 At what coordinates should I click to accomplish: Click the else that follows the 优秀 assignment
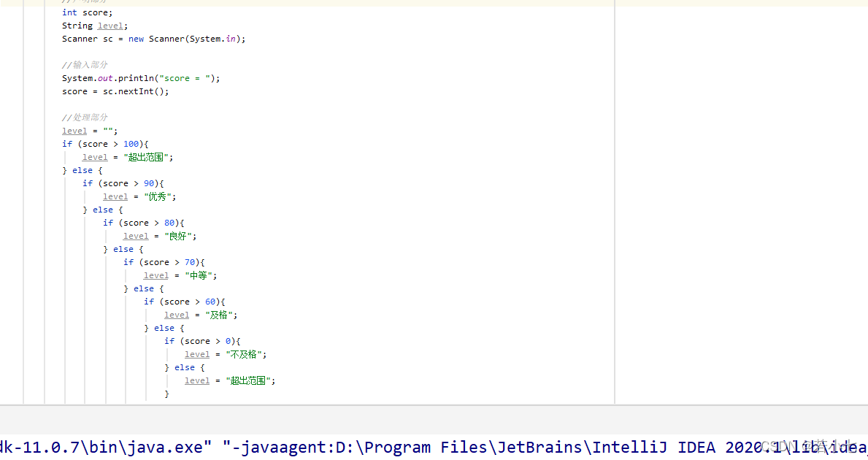[102, 210]
